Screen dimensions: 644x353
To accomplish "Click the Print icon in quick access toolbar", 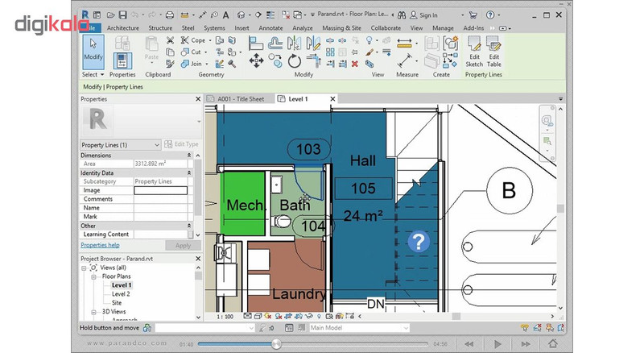I will pos(170,15).
